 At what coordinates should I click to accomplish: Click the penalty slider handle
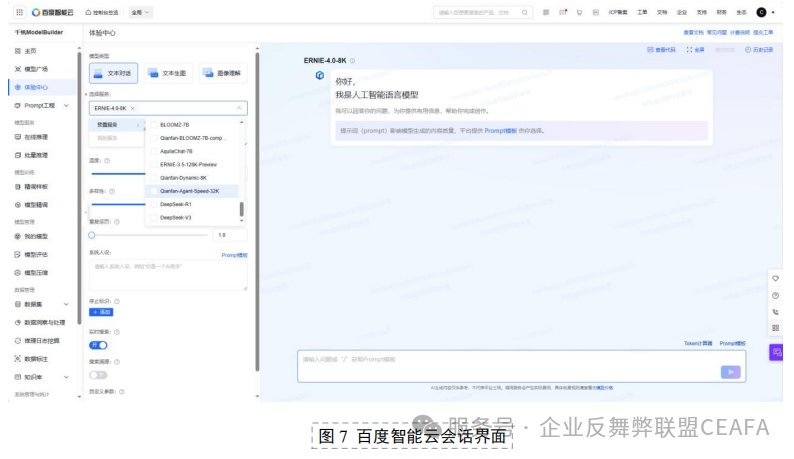pyautogui.click(x=92, y=235)
